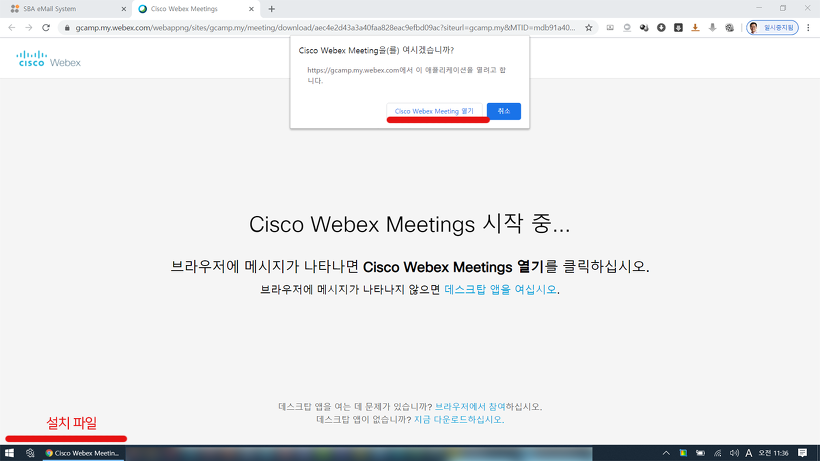
Task: Toggle the IME language indicator A
Action: [748, 453]
